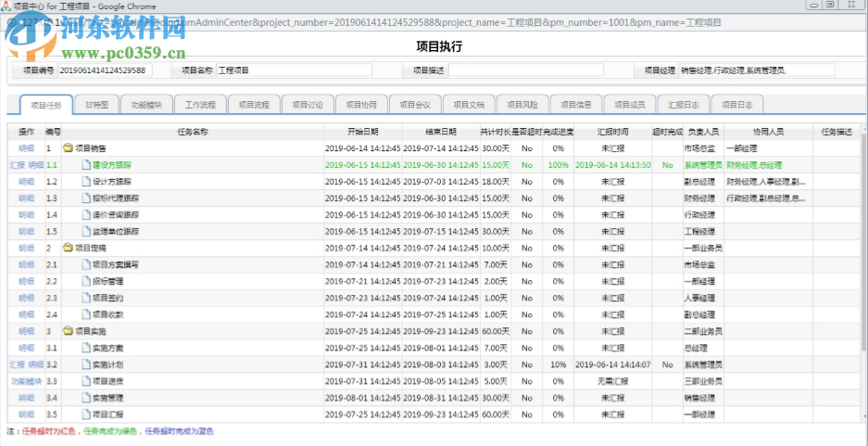
Task: Select the 项目协同 tab
Action: (361, 105)
